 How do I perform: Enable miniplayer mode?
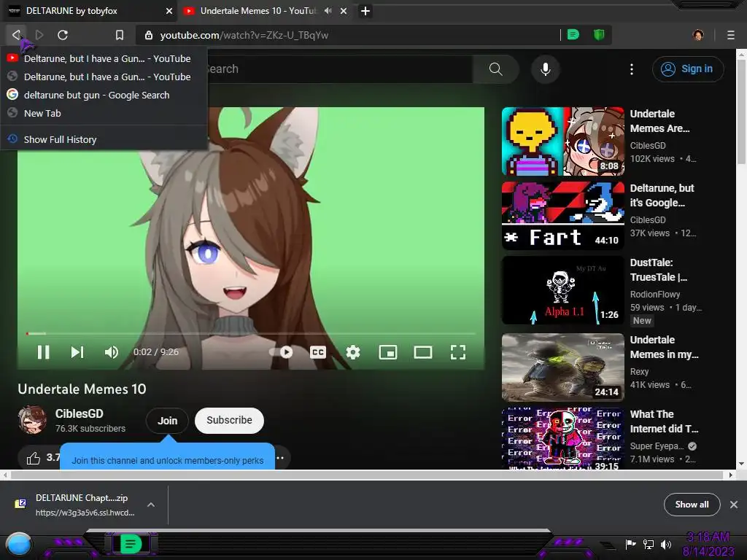click(388, 352)
